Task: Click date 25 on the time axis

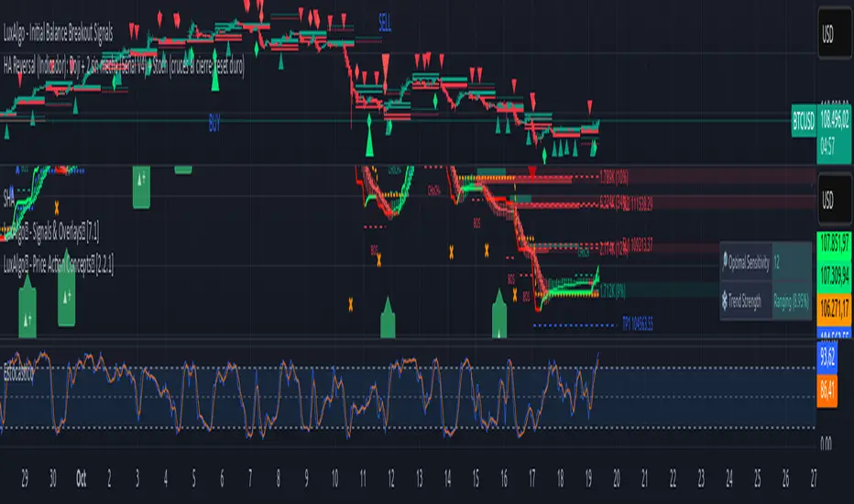Action: coord(758,479)
